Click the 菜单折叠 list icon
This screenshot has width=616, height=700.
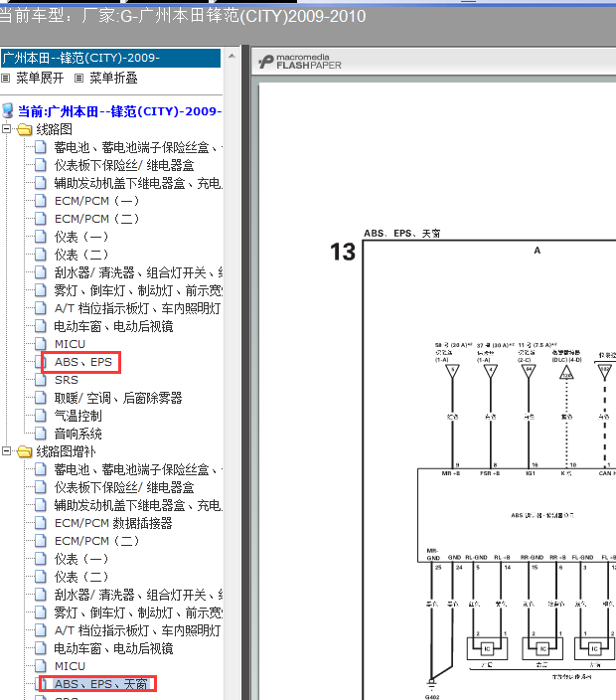pos(78,79)
